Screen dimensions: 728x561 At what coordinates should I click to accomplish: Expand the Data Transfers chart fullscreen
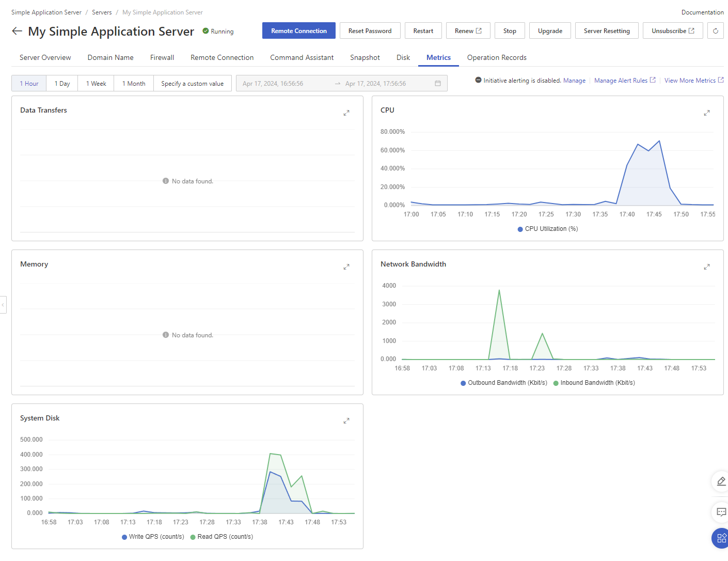pyautogui.click(x=346, y=113)
